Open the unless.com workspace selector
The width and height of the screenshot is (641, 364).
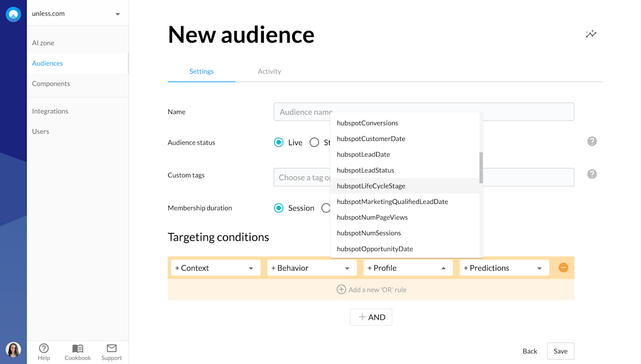[77, 14]
